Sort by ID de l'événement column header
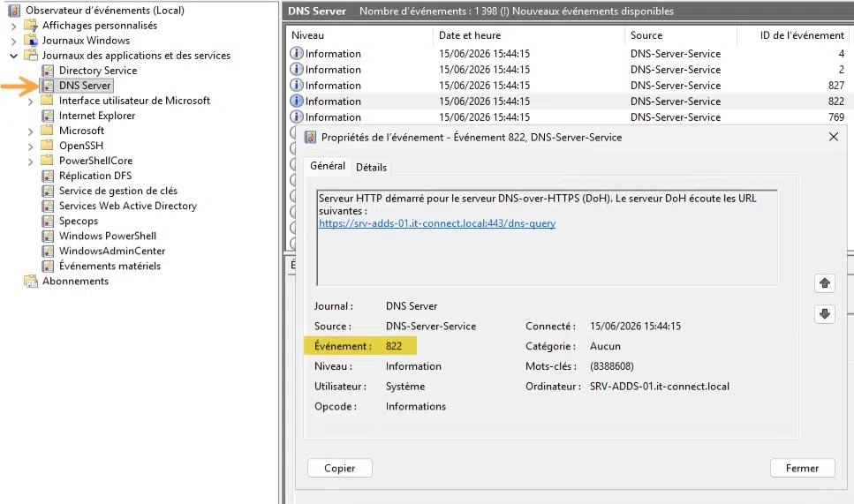The height and width of the screenshot is (504, 854). [x=792, y=35]
